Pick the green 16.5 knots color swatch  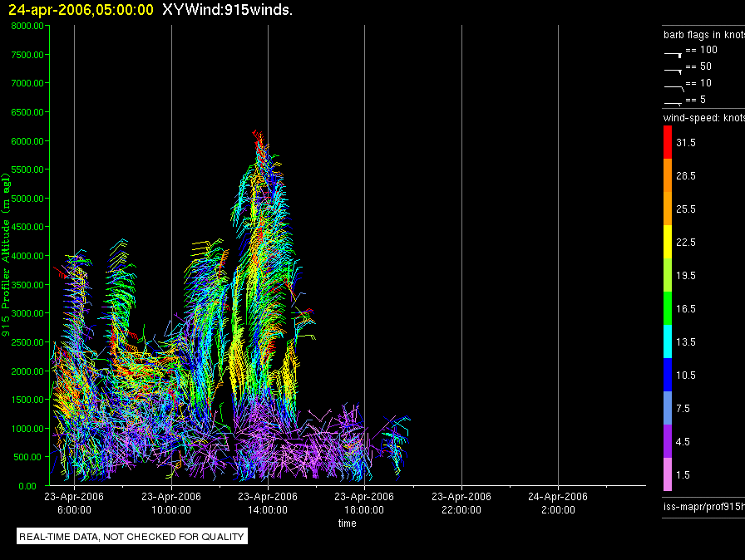(x=667, y=308)
